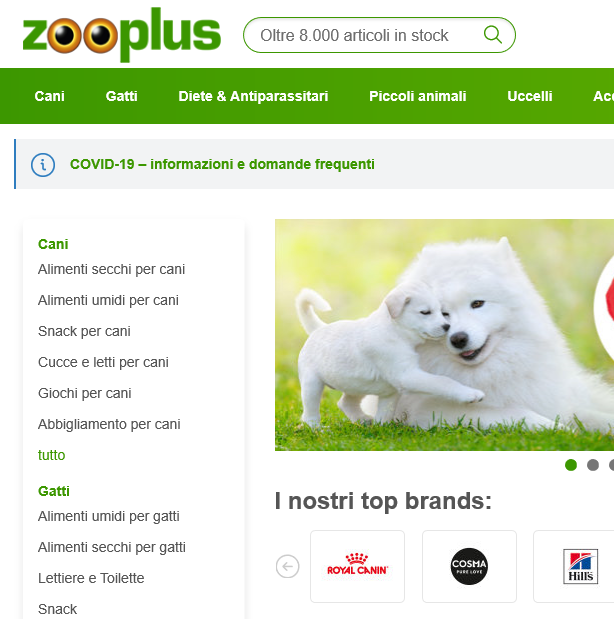Go to Lettiere e Toilette
This screenshot has height=619, width=614.
(x=91, y=578)
